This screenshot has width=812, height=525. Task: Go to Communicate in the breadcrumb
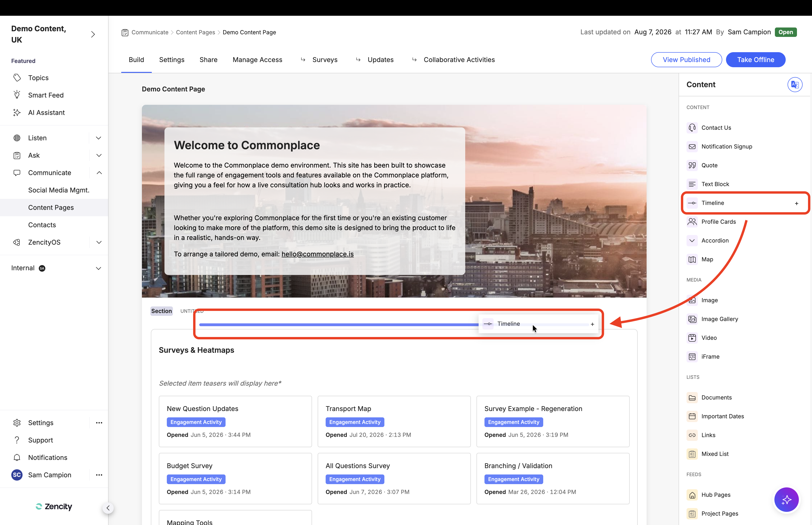click(150, 32)
